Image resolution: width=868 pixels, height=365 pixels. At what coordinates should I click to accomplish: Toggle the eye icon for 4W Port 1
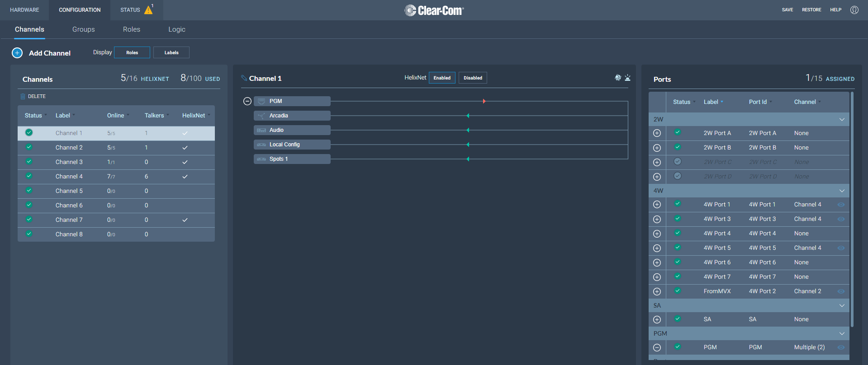[x=841, y=205]
